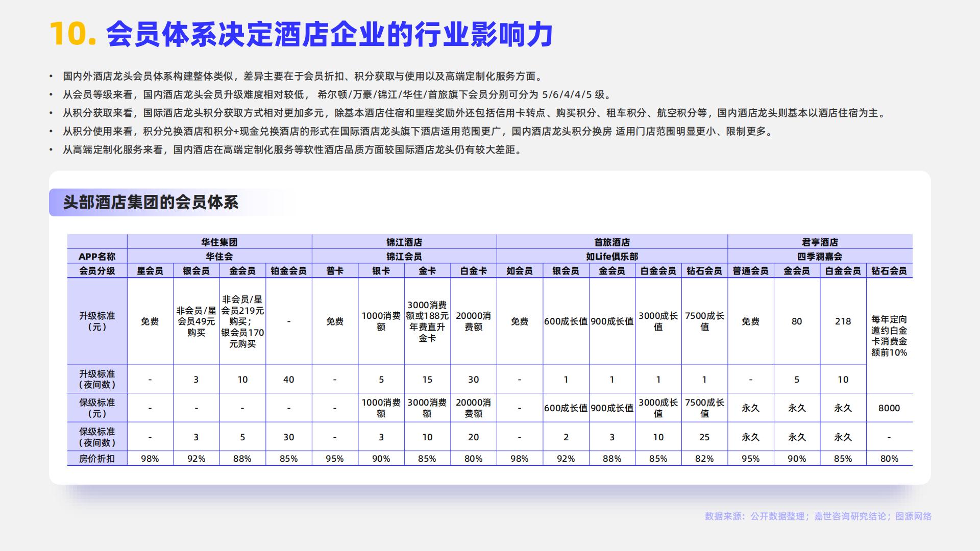
Task: Select the yellow slide number 10.
Action: click(x=73, y=34)
